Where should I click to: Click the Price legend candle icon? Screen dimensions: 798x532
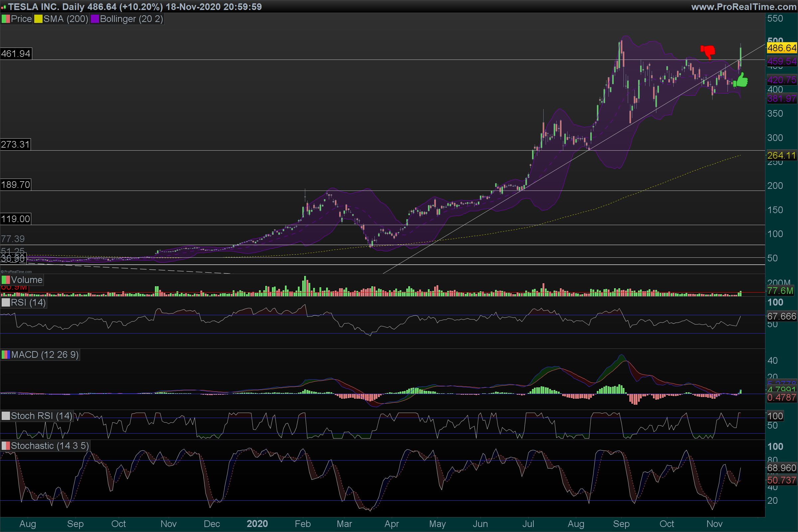click(x=6, y=19)
